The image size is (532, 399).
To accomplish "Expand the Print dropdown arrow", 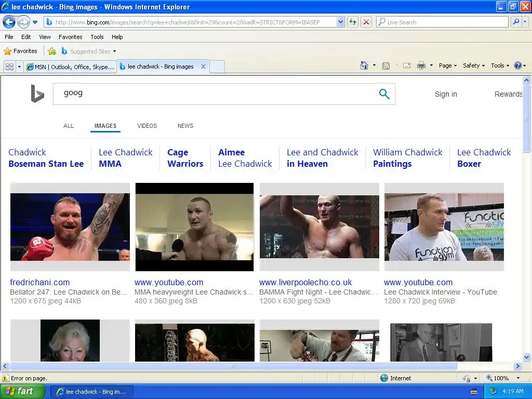I will click(431, 65).
